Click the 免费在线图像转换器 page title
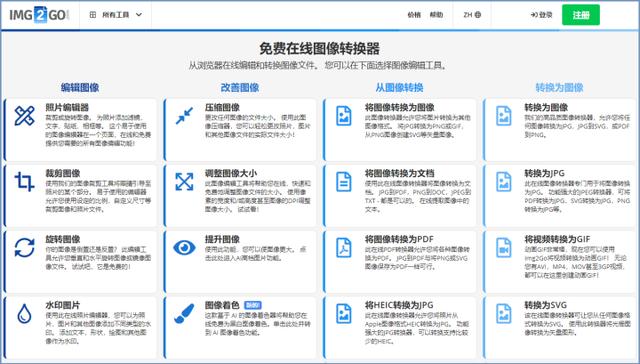The image size is (640, 364). click(320, 49)
